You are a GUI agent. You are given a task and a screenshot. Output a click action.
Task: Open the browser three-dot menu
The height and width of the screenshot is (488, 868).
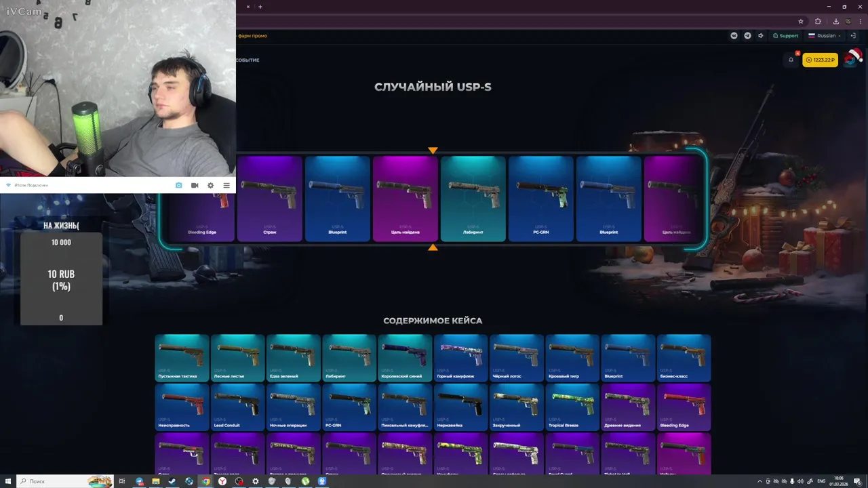861,21
